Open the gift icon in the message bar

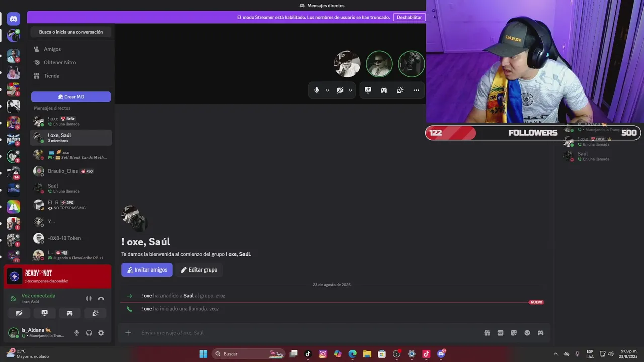[487, 333]
